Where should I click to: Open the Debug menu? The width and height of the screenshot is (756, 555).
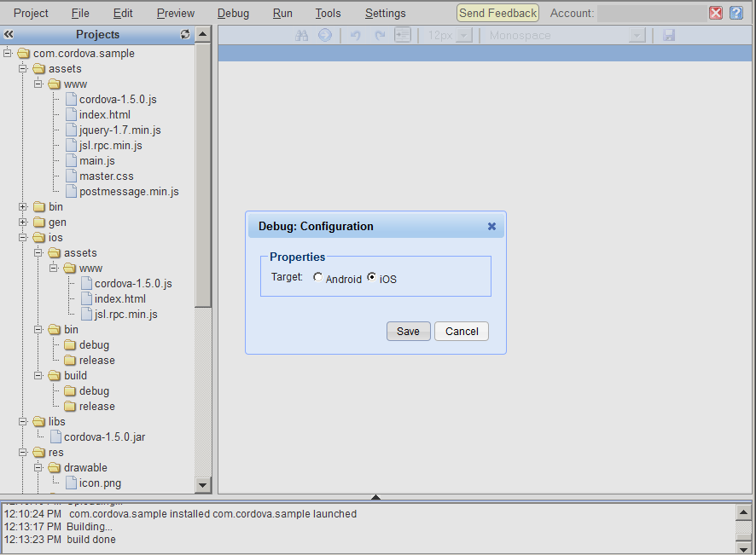pyautogui.click(x=233, y=14)
